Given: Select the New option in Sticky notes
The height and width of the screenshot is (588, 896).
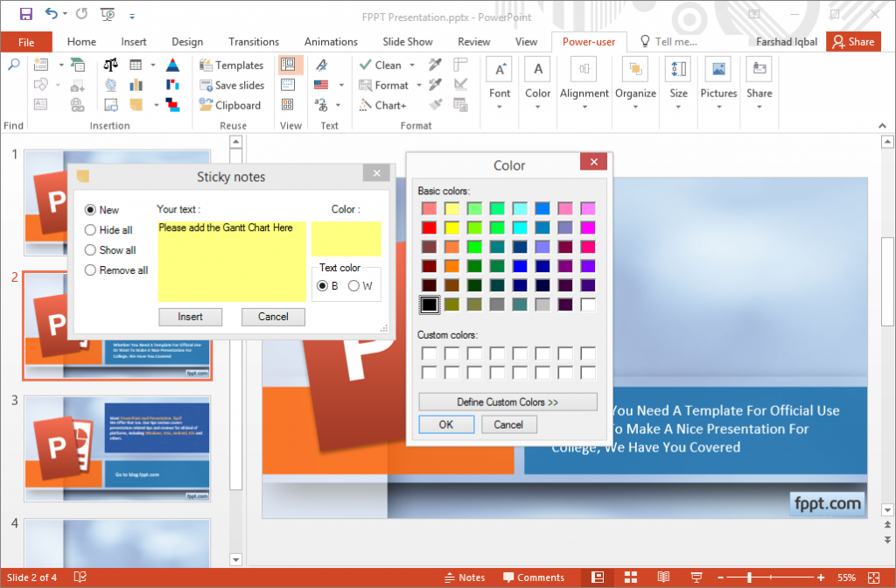Looking at the screenshot, I should click(90, 209).
